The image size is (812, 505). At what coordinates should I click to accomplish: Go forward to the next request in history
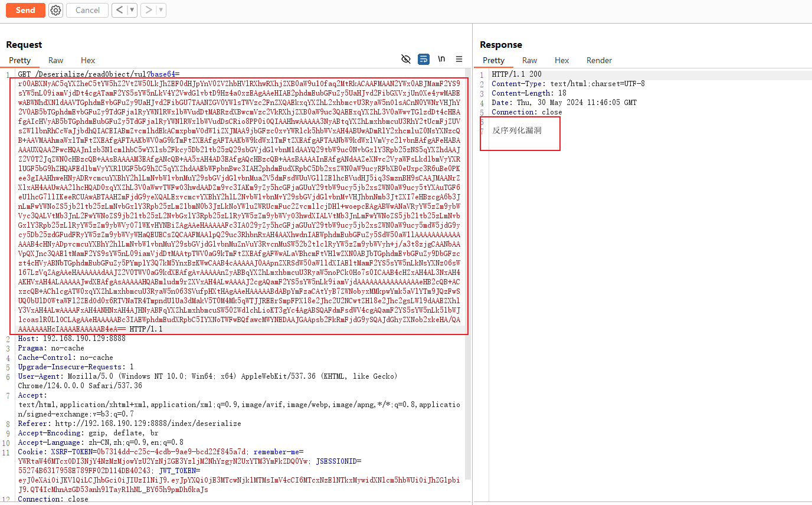click(x=149, y=10)
